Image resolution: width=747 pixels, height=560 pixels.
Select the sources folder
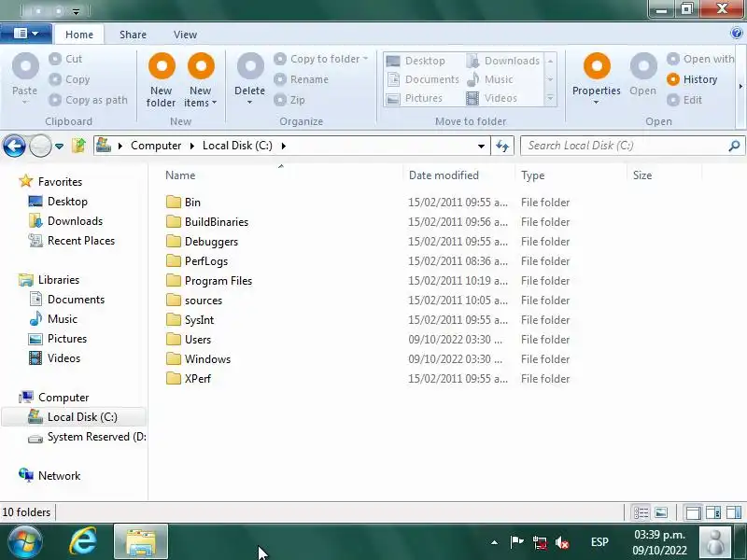(194, 300)
